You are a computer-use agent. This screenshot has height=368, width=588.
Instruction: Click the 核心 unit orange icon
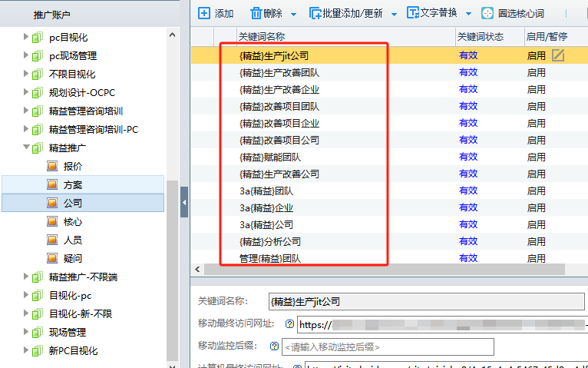52,221
